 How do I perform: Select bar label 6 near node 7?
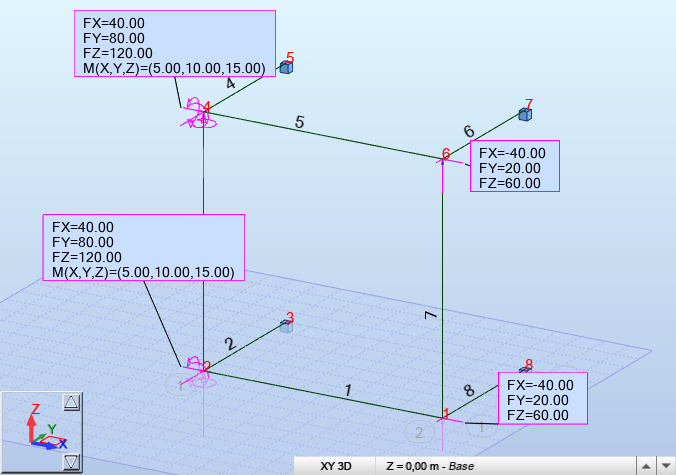coord(469,131)
